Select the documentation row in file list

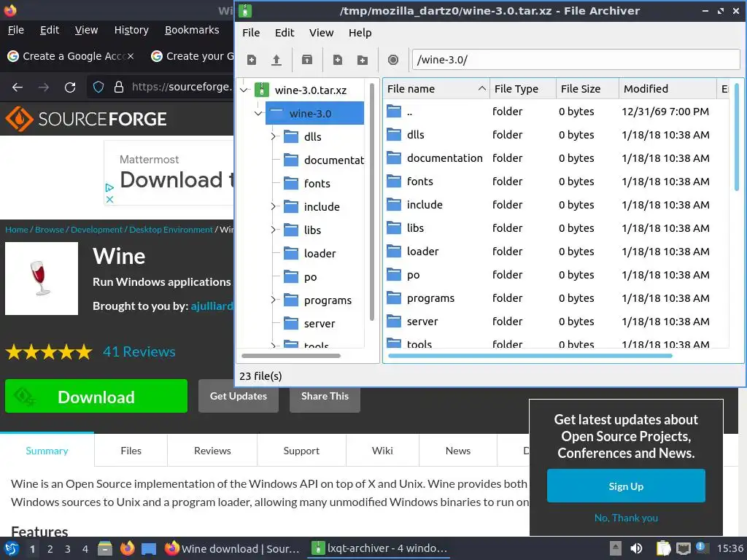click(x=555, y=158)
